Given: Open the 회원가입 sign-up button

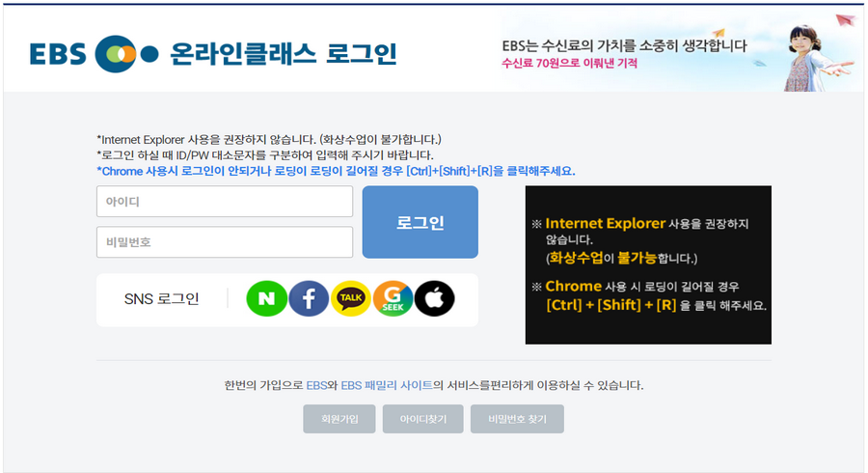Looking at the screenshot, I should [339, 419].
